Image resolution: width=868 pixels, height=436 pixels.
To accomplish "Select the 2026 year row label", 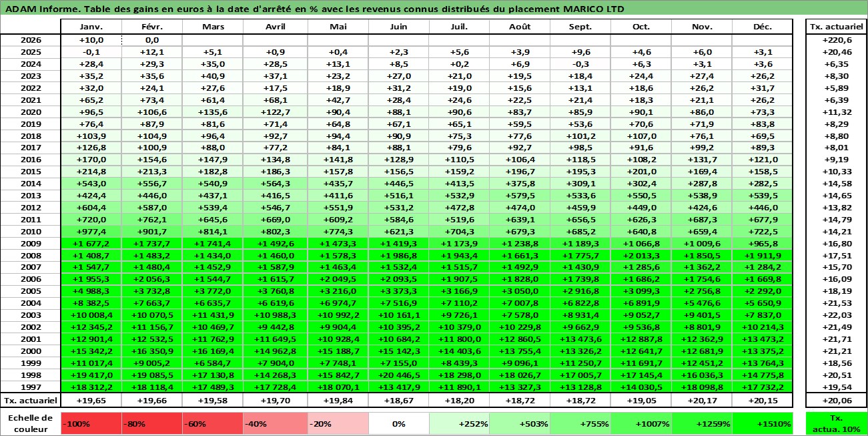I will pyautogui.click(x=31, y=40).
